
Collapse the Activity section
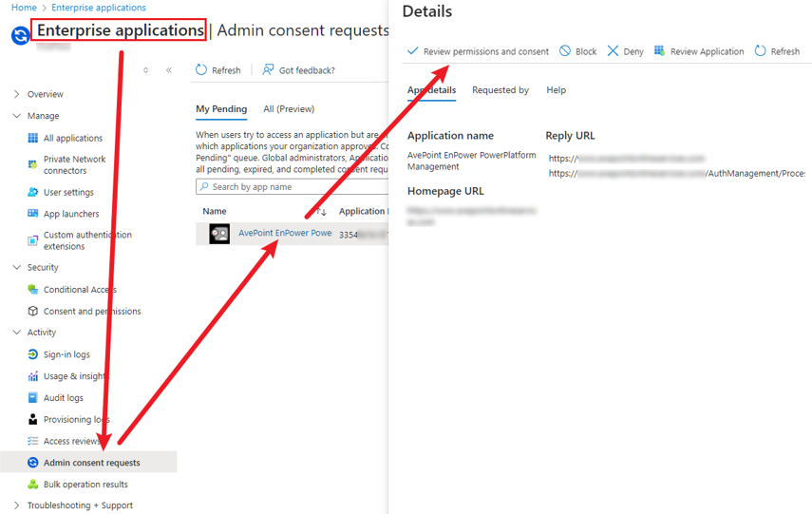pos(16,332)
